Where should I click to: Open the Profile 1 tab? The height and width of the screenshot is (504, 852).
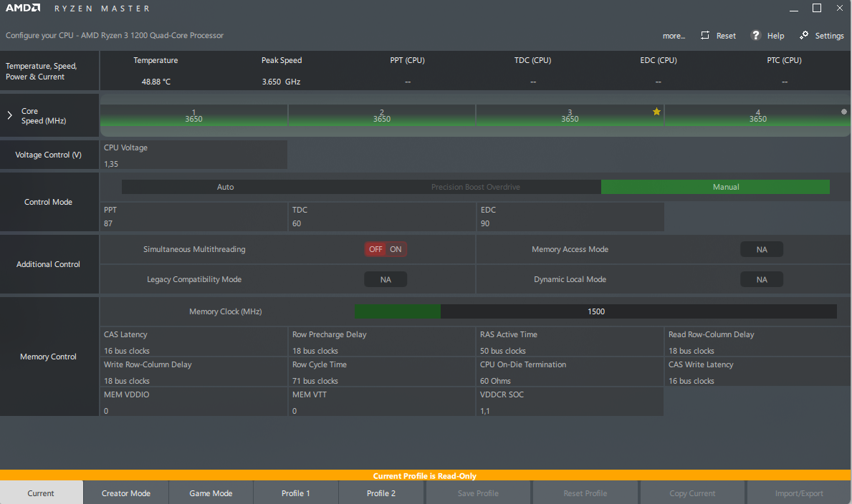click(296, 493)
